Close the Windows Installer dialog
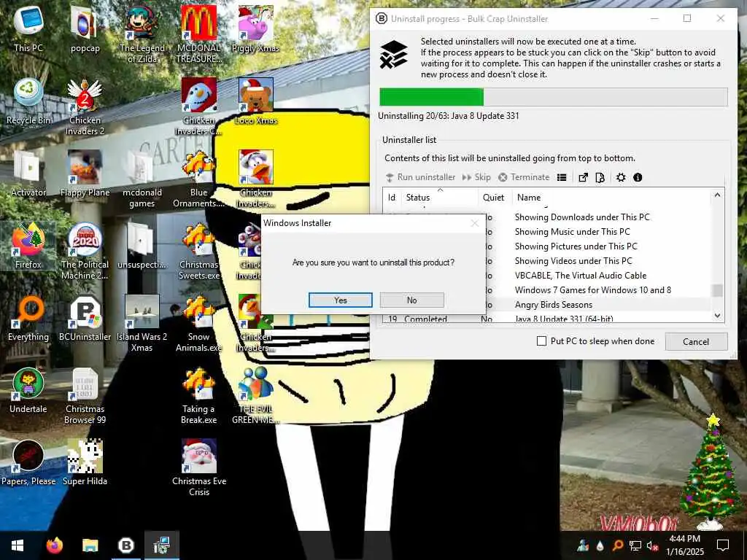 474,223
